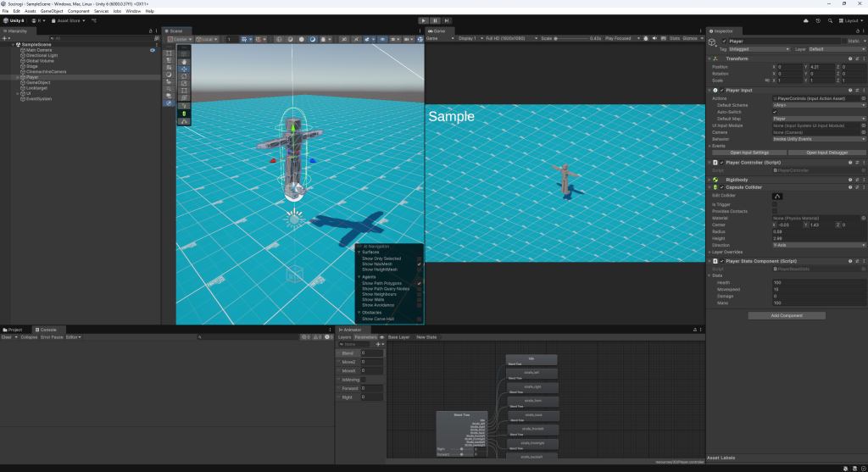The image size is (868, 472).
Task: Uncheck the Auto-Switch checkbox
Action: (775, 112)
